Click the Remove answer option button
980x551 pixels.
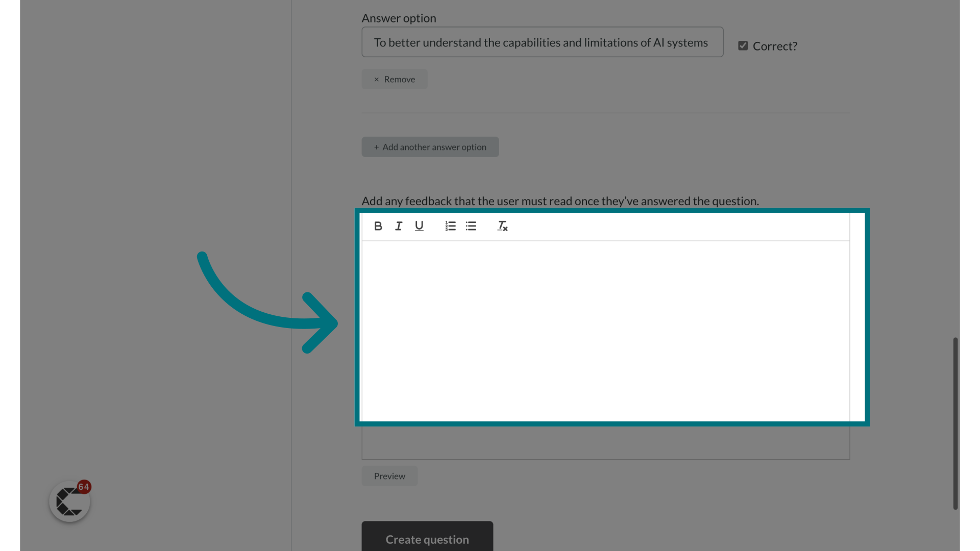[x=395, y=79]
